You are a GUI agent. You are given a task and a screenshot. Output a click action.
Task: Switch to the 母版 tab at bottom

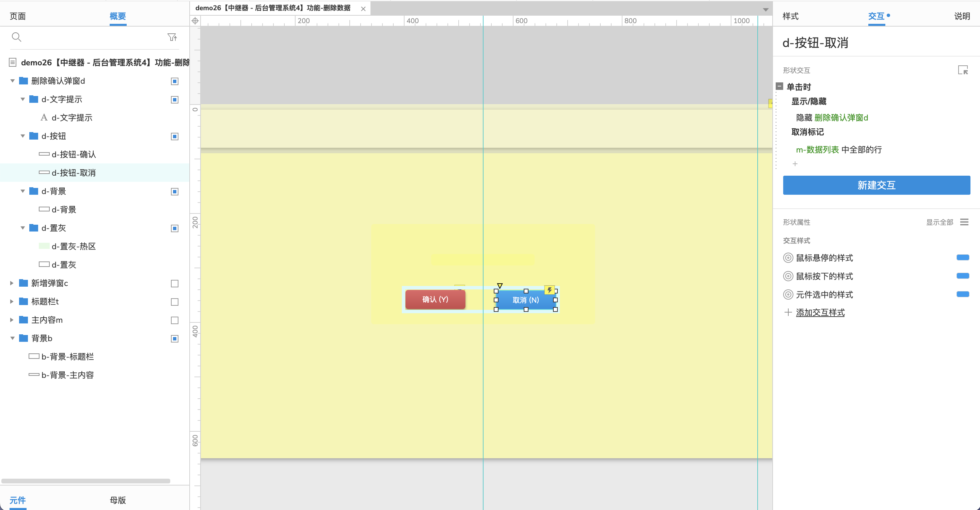click(117, 500)
